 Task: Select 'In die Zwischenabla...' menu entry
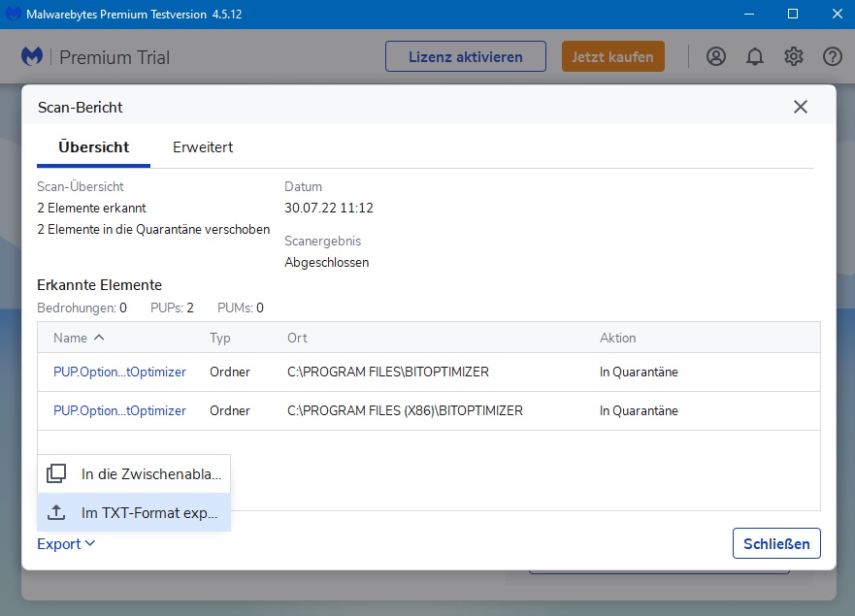tap(134, 473)
